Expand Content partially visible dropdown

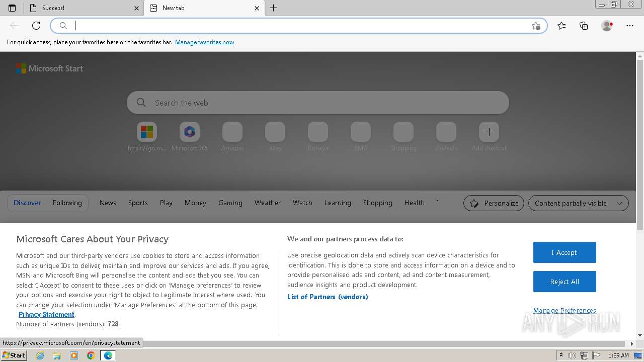click(x=579, y=203)
